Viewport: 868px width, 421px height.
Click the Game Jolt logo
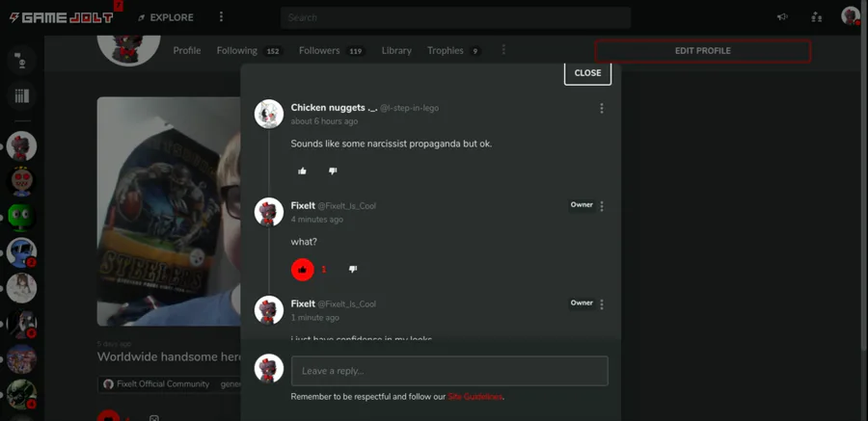pyautogui.click(x=62, y=17)
